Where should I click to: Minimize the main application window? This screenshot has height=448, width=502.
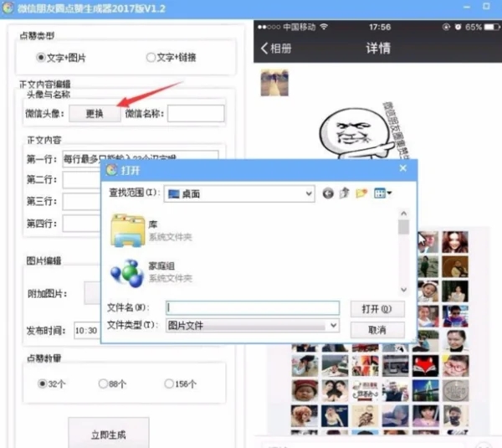pyautogui.click(x=467, y=7)
